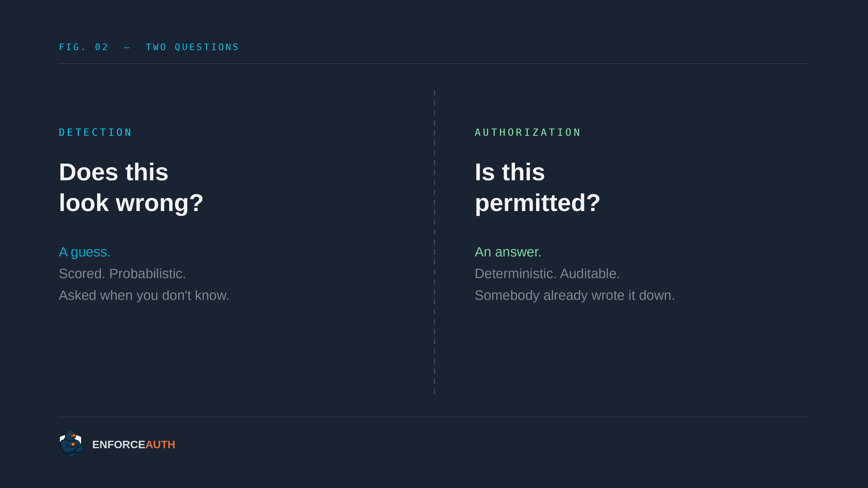Click the 'TWO QUESTIONS' header text
The image size is (868, 488).
192,47
